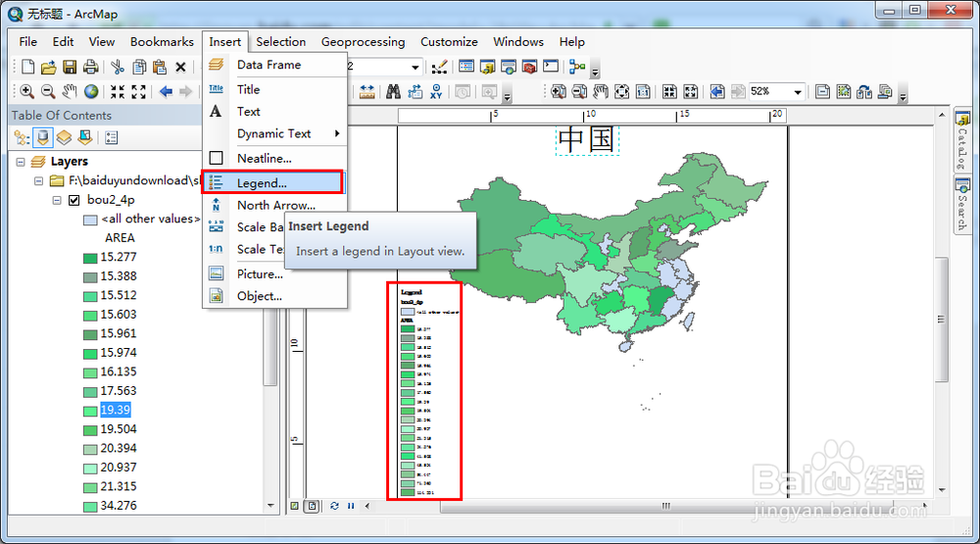Select the 19.39 value entry
This screenshot has height=544, width=980.
click(115, 410)
